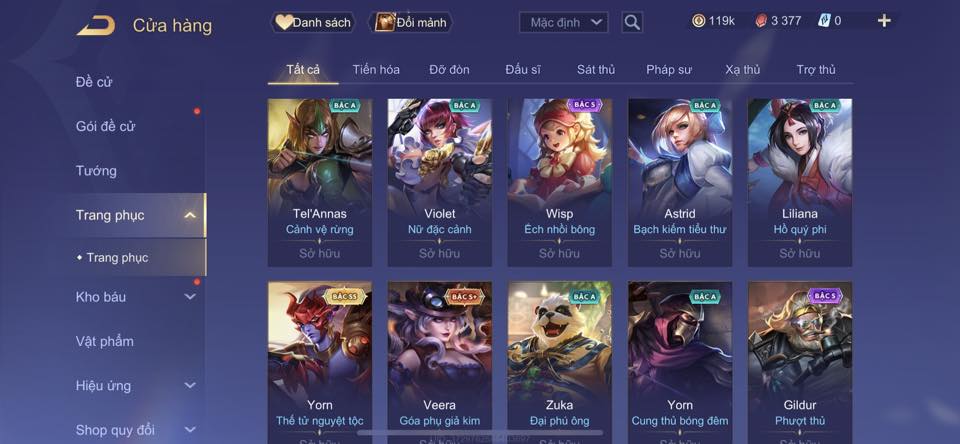
Task: Open Gói đề cử in sidebar
Action: tap(105, 126)
